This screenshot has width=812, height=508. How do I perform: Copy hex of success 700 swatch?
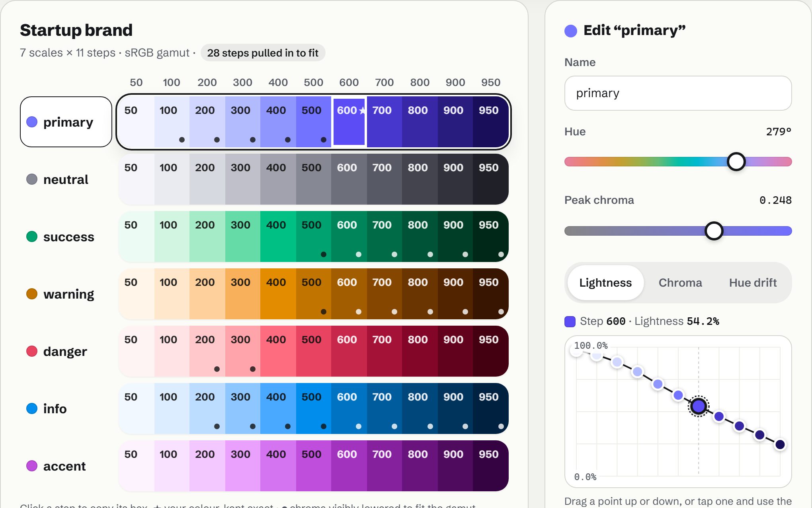[x=385, y=236]
